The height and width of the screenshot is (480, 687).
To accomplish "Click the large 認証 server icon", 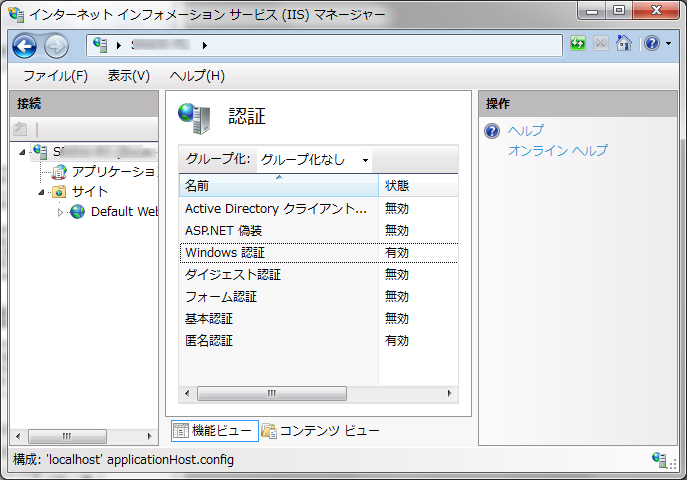I will click(194, 118).
